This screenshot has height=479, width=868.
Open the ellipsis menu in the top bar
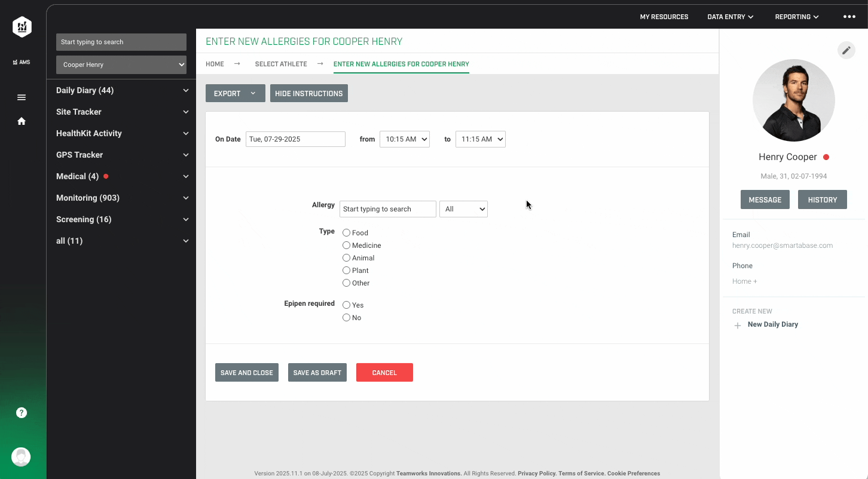coord(848,17)
